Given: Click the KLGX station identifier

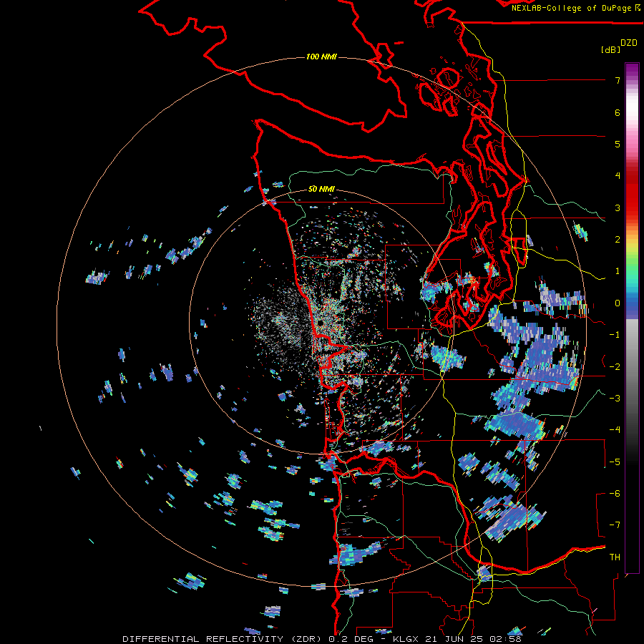Looking at the screenshot, I should [406, 639].
